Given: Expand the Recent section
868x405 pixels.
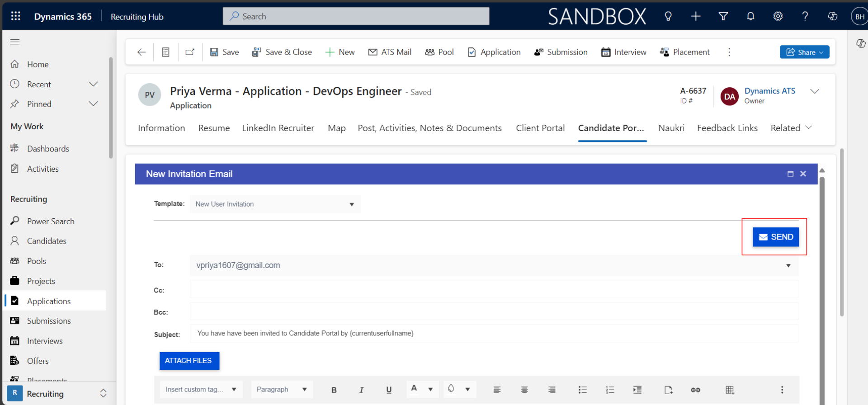Looking at the screenshot, I should pyautogui.click(x=93, y=84).
